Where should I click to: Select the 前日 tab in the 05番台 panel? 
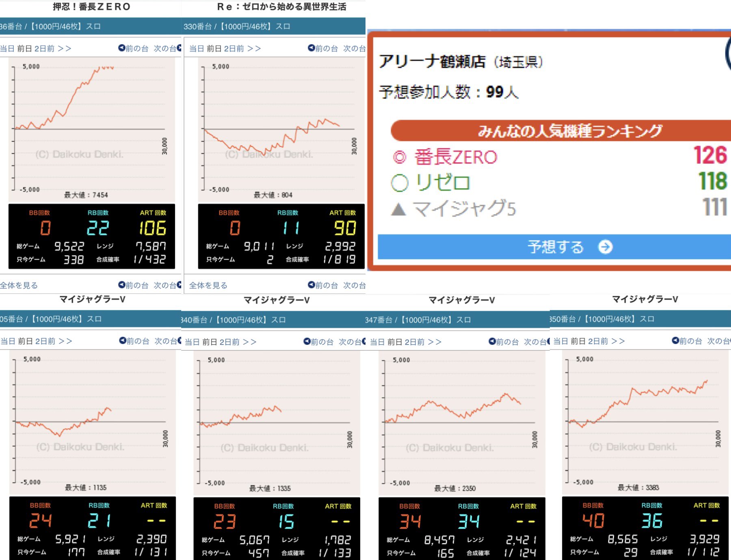pyautogui.click(x=25, y=341)
